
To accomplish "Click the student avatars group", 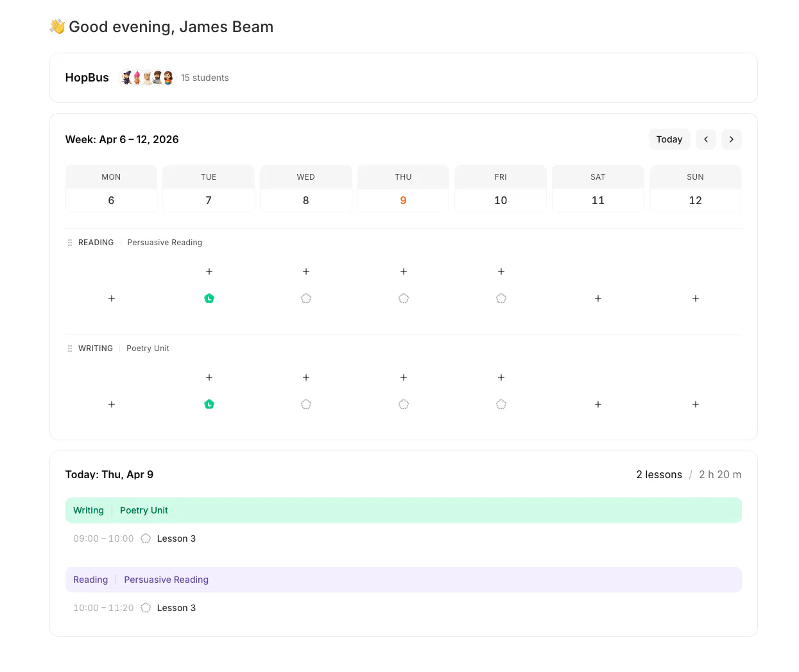I will 147,78.
